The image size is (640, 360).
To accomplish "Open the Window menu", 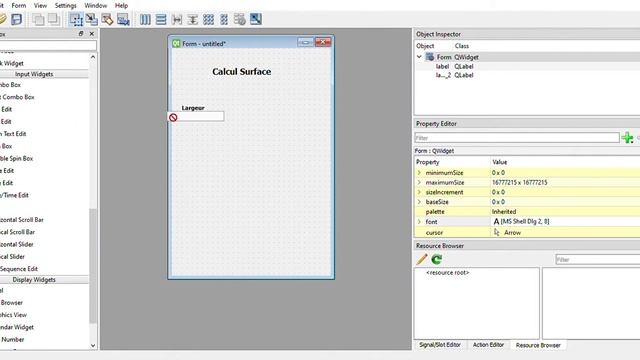I will pos(96,5).
